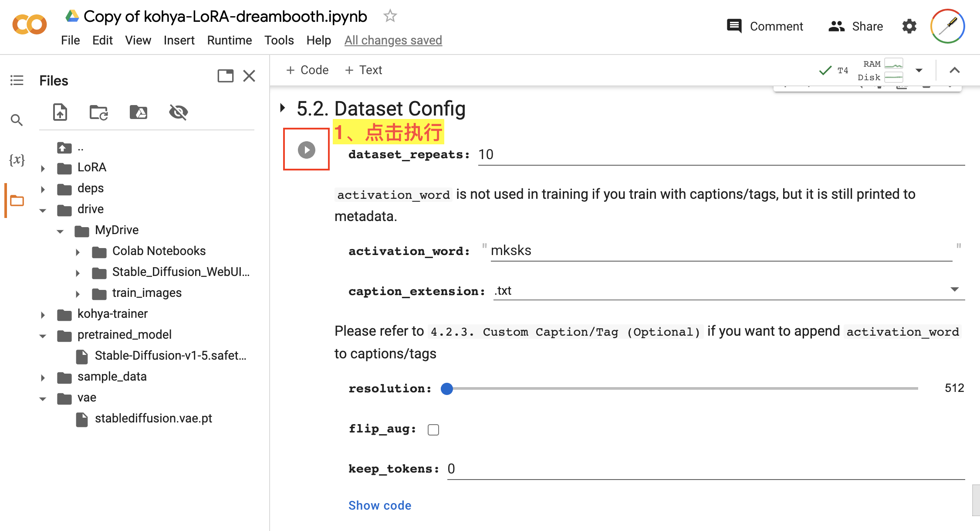
Task: Add a new Code cell
Action: click(307, 70)
